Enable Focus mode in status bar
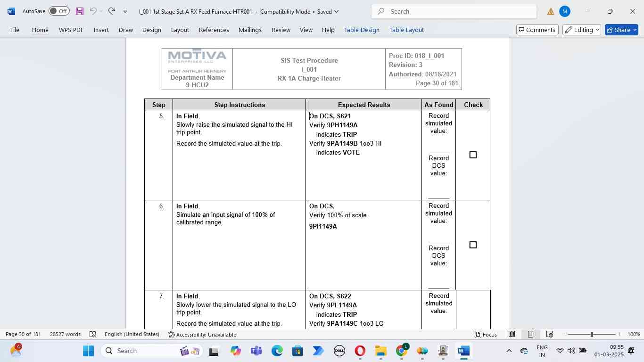 [486, 334]
